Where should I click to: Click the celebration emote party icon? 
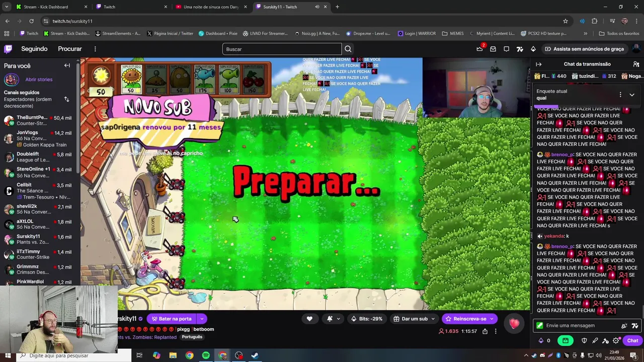click(624, 326)
